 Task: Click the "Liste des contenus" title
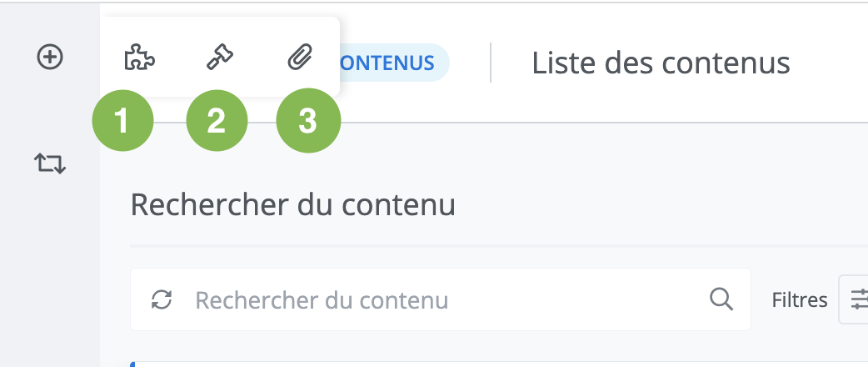tap(661, 63)
